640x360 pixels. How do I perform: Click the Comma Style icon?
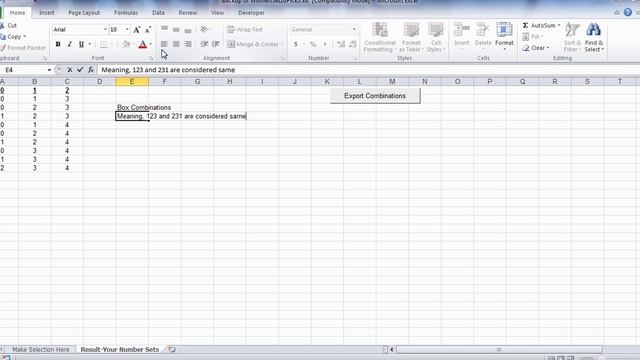(x=325, y=44)
